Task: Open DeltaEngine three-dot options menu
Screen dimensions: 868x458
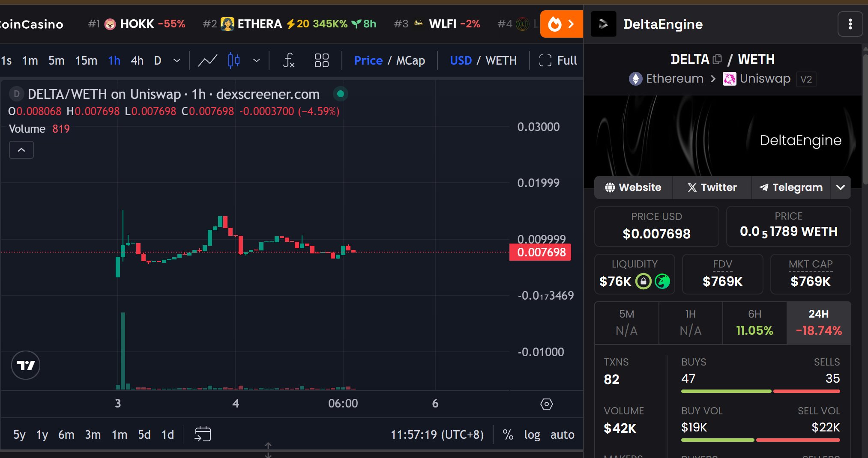Action: (850, 24)
